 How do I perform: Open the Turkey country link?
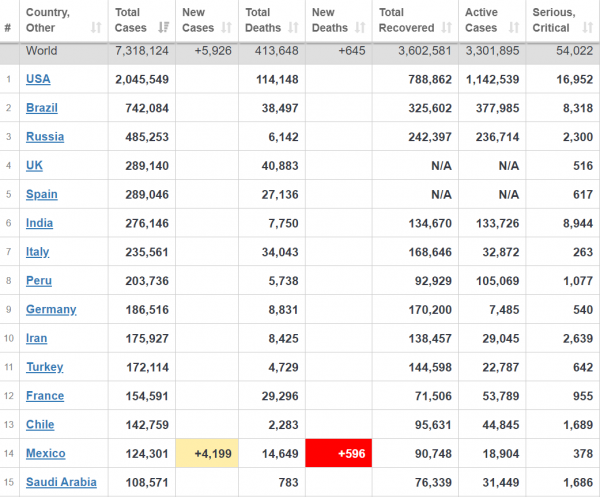(x=45, y=367)
